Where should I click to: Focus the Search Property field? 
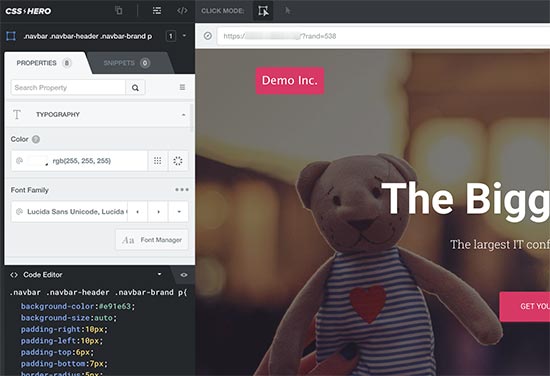click(x=68, y=87)
